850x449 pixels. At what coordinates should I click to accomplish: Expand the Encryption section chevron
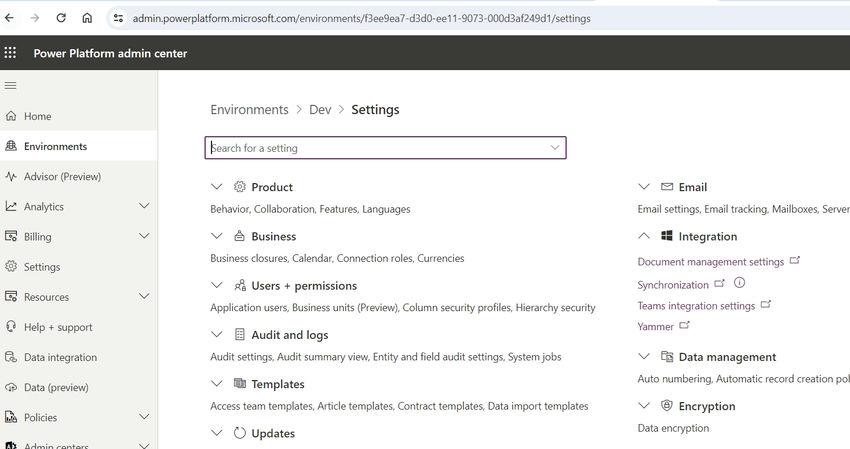pos(643,406)
